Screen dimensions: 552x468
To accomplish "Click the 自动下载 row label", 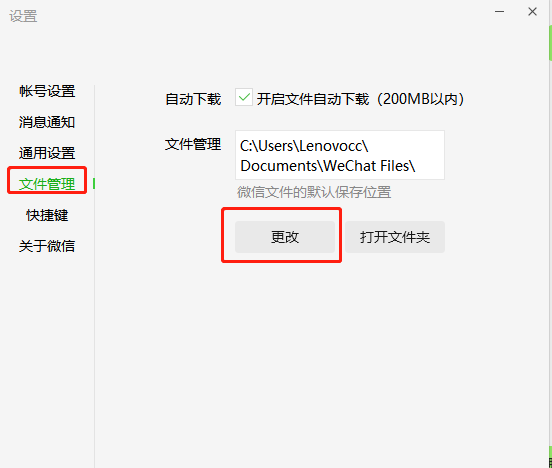I will tap(193, 99).
